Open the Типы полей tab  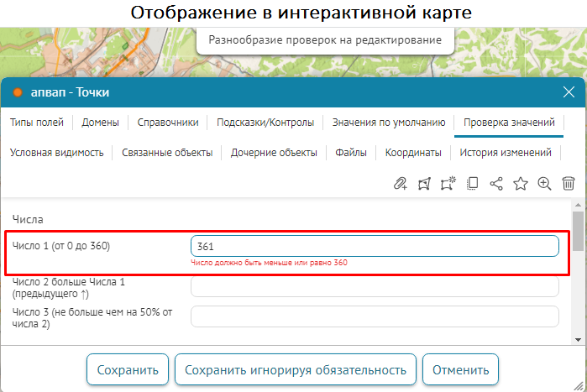tap(37, 123)
